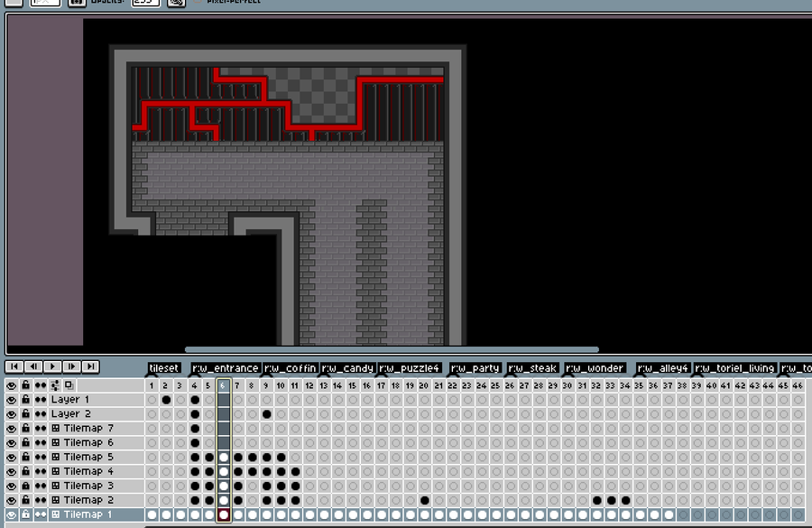Select the r:w_candy tag
Screen dimensions: 812x528
(347, 368)
